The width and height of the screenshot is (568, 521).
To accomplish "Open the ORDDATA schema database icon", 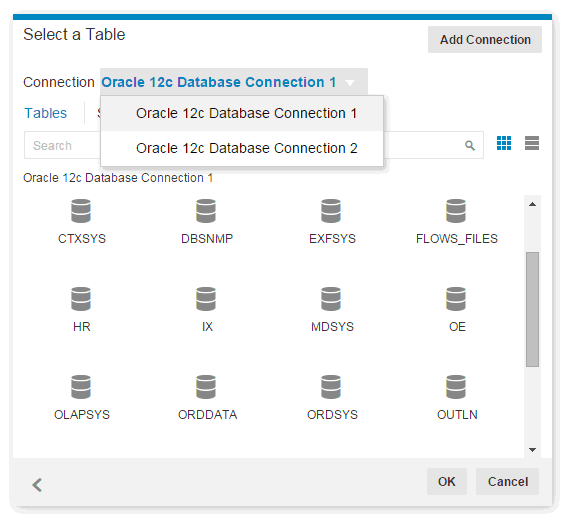I will [x=206, y=387].
